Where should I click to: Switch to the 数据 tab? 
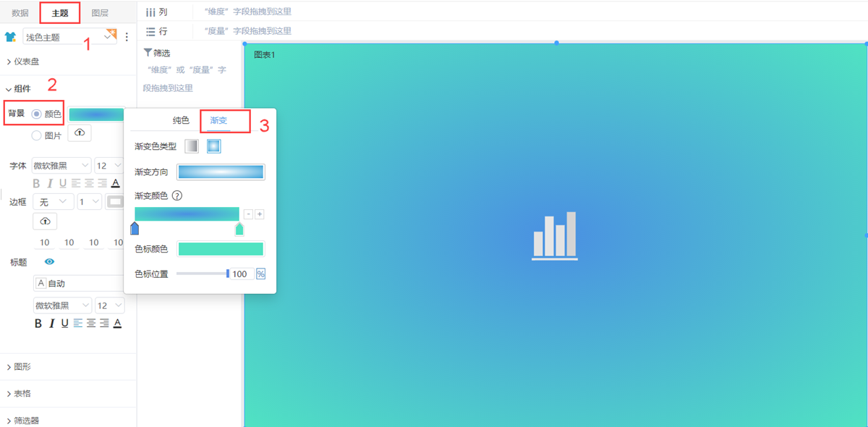click(20, 13)
